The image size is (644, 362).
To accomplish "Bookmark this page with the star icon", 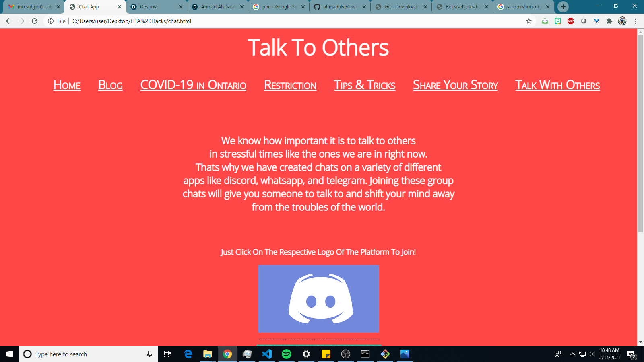I will pos(529,21).
